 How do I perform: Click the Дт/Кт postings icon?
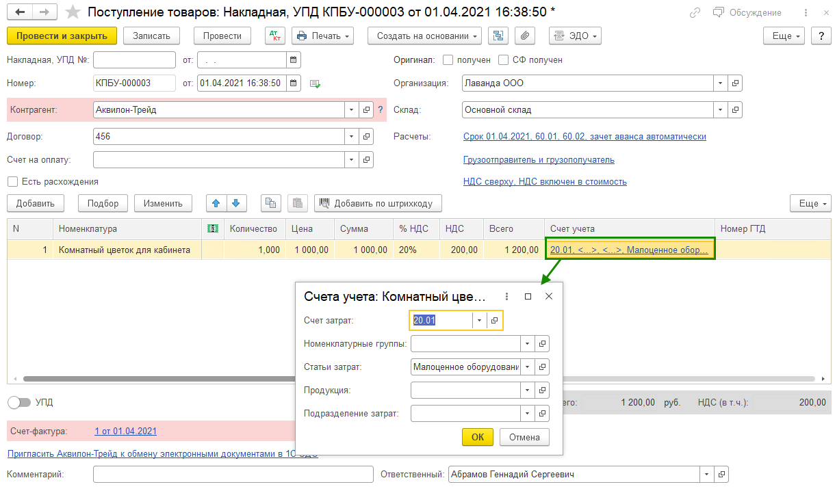(274, 36)
